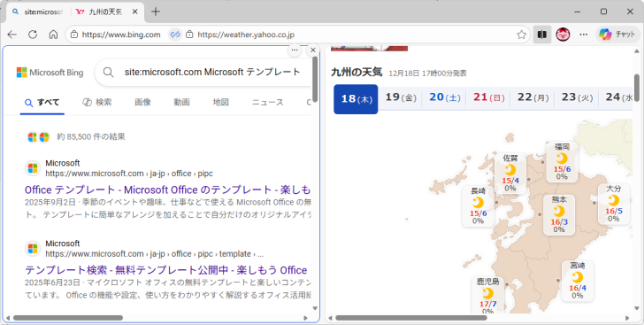Open 宮崎 weather card on map
The width and height of the screenshot is (644, 325).
click(x=577, y=281)
